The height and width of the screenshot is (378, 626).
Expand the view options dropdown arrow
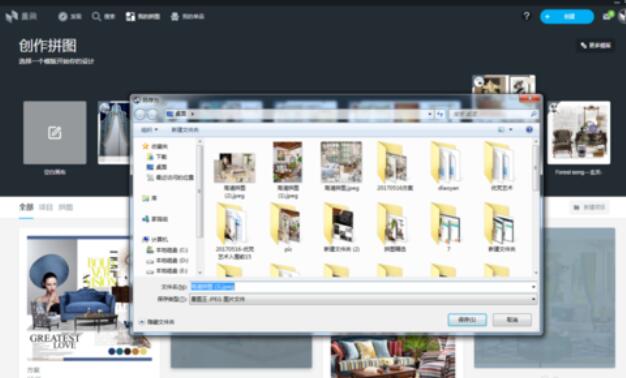511,130
